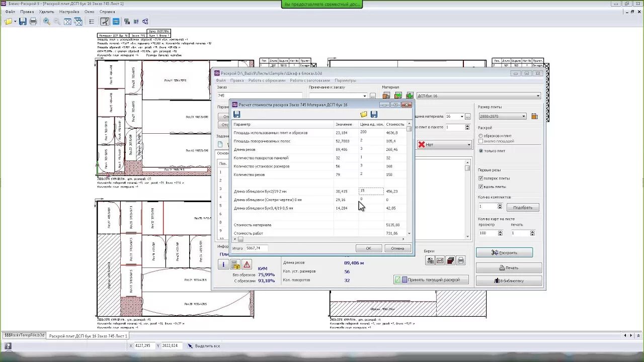Save price list via floppy icon next to folder

(374, 115)
